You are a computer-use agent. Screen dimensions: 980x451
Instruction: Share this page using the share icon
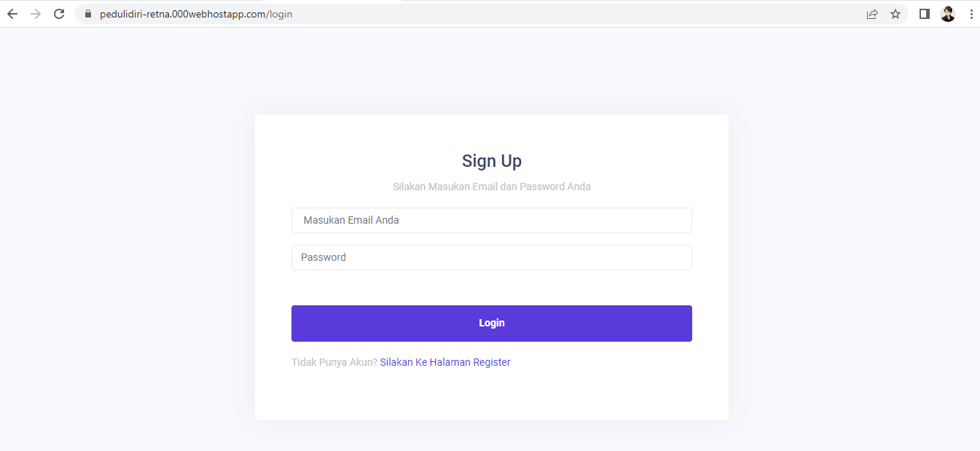pos(872,14)
